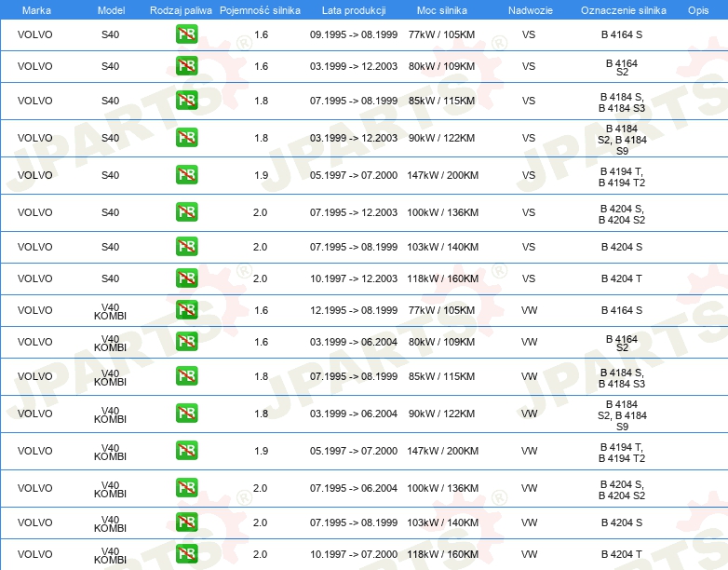
Task: Click 85kW / 115KM in the S40 row
Action: click(x=441, y=101)
